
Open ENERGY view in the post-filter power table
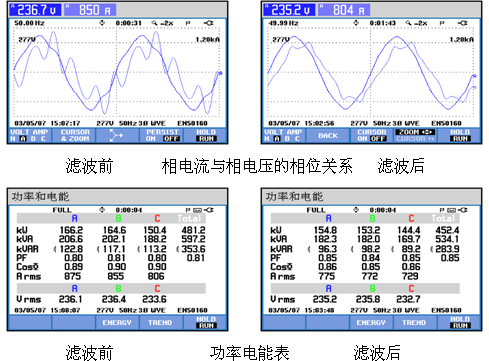tap(371, 323)
